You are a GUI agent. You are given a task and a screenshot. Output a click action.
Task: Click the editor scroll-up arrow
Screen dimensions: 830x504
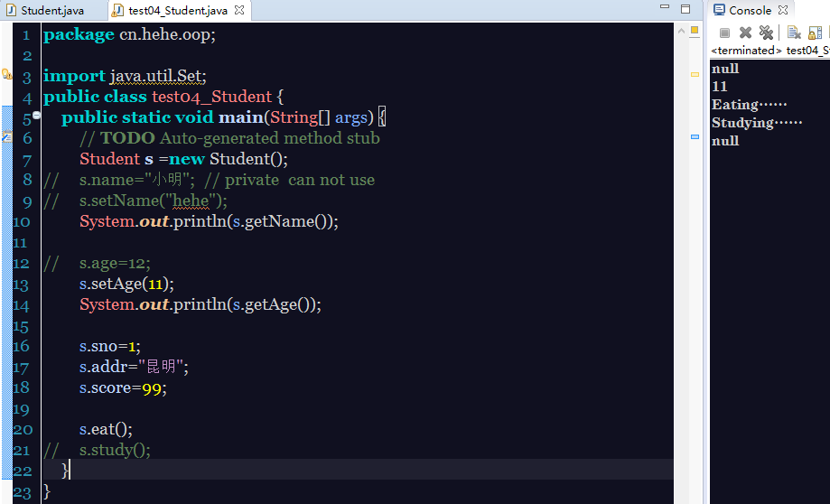point(681,31)
